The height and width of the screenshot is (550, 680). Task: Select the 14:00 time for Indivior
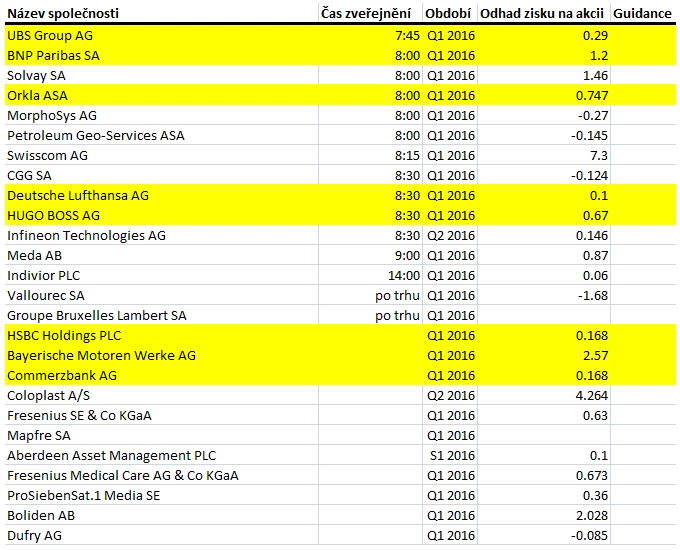click(x=404, y=275)
